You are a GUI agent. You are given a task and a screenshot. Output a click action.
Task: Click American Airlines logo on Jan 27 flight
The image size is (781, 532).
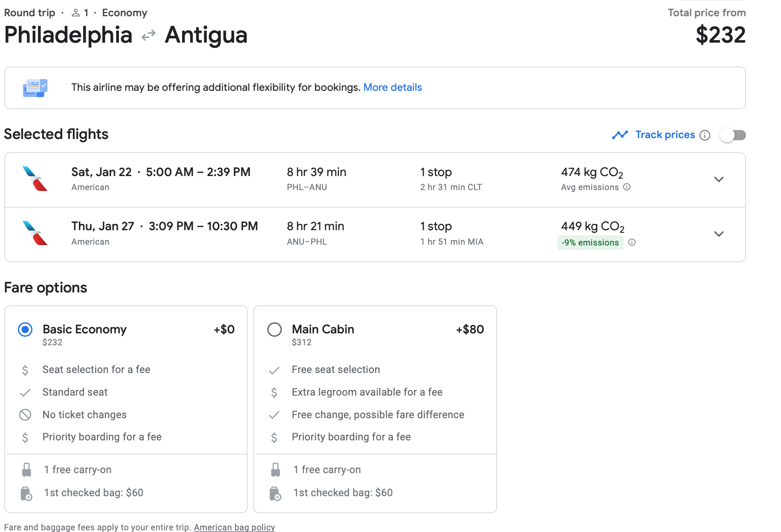[x=35, y=233]
